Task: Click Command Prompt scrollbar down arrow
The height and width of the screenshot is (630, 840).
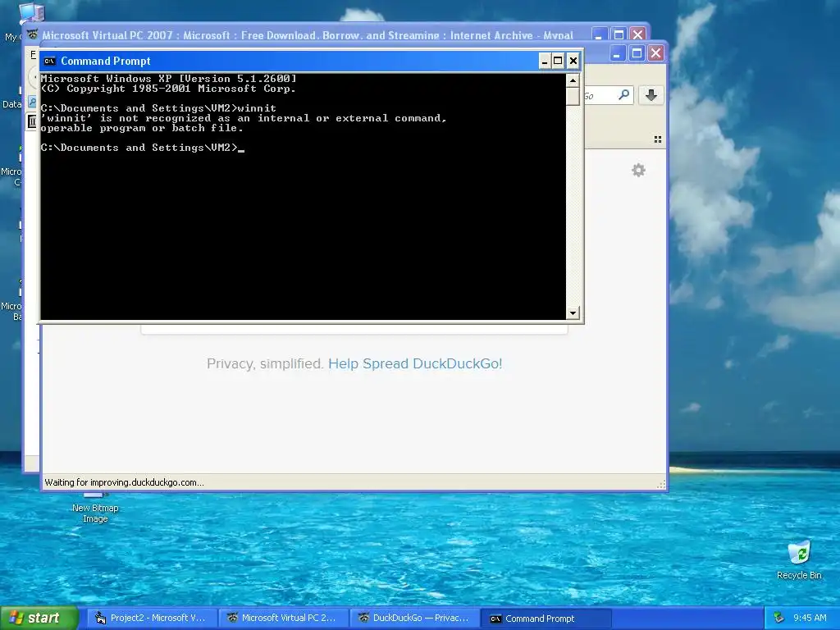Action: 573,313
